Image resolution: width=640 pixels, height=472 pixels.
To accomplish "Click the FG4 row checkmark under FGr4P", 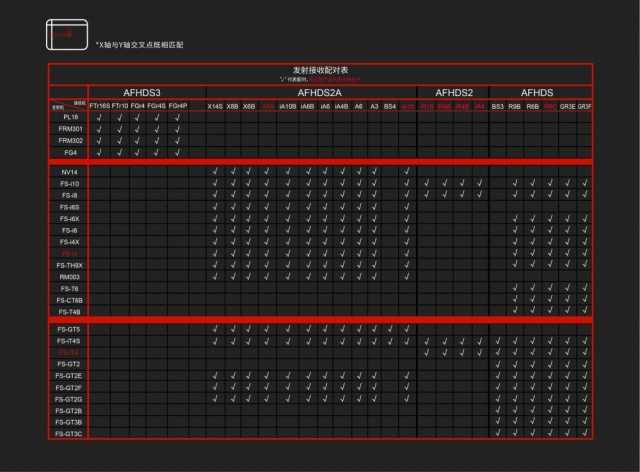I will tap(177, 152).
